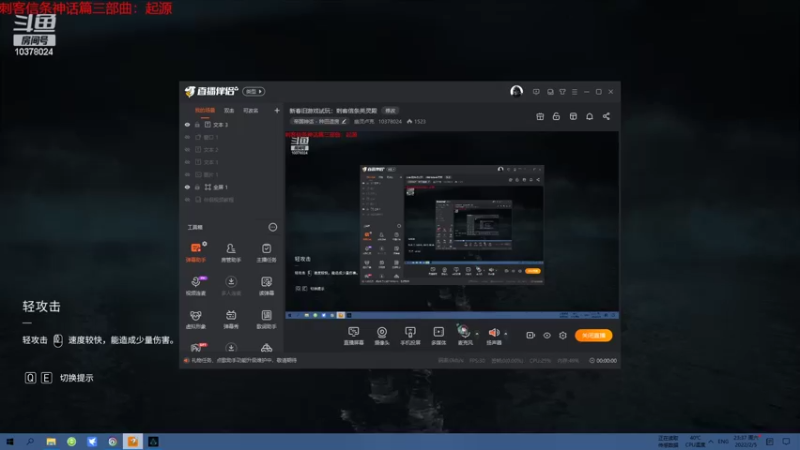Viewport: 800px width, 450px height.
Task: Open the 读弹幕 tool icon
Action: pos(266,285)
